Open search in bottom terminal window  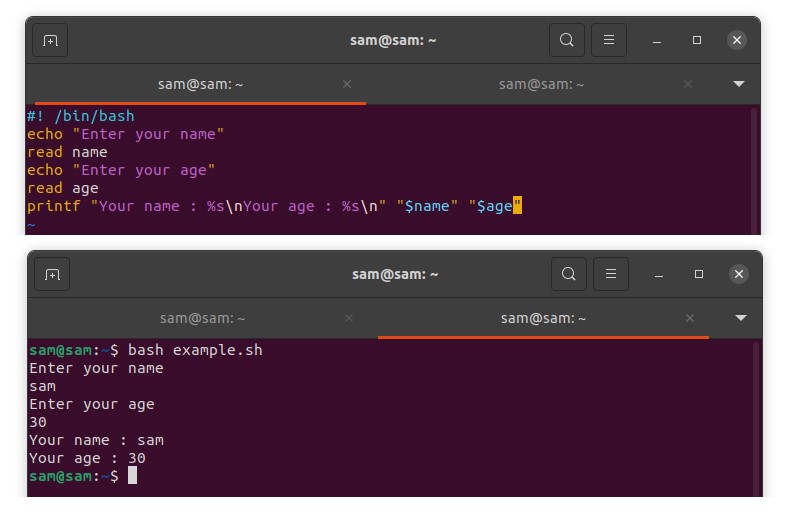pyautogui.click(x=569, y=274)
